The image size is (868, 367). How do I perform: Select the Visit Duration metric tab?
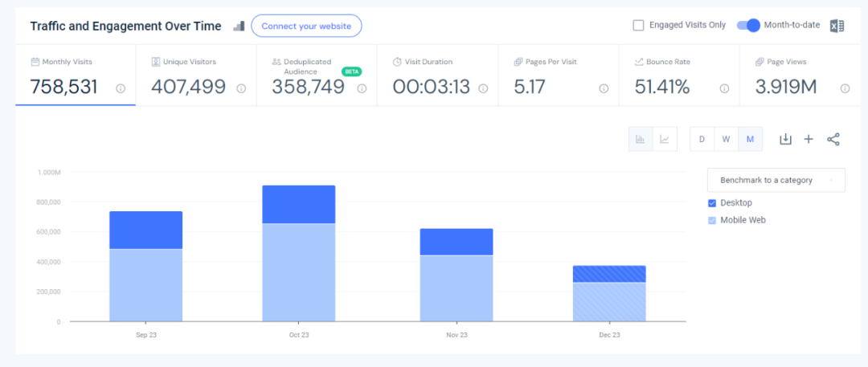point(437,75)
